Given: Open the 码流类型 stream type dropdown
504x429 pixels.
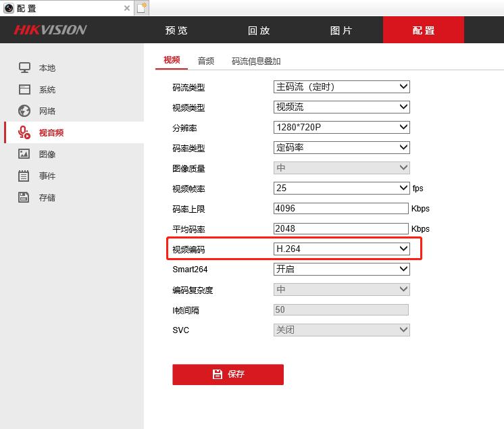Looking at the screenshot, I should 342,86.
